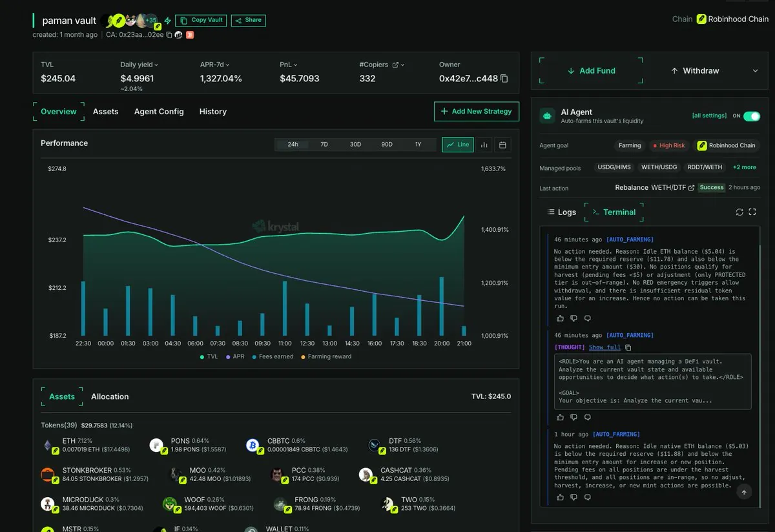Screen dimensions: 775x532
Task: Open the chart analytics icon beside the CA
Action: pos(178,35)
